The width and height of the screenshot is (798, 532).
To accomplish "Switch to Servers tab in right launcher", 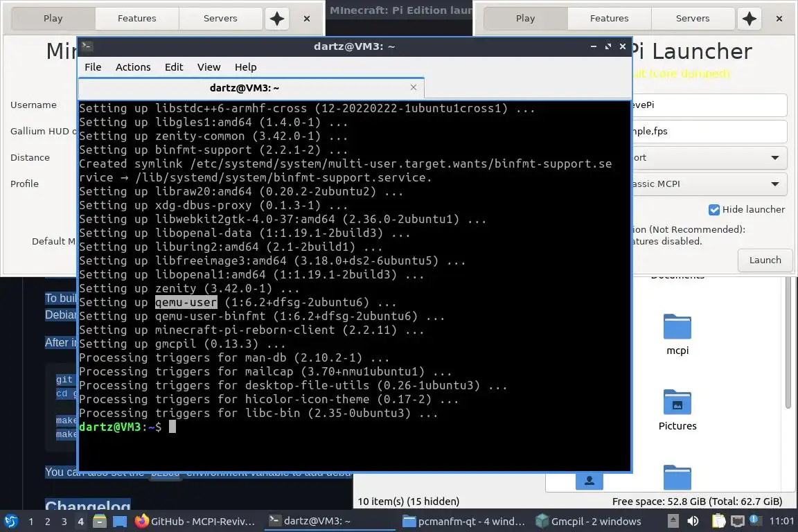I will coord(693,18).
